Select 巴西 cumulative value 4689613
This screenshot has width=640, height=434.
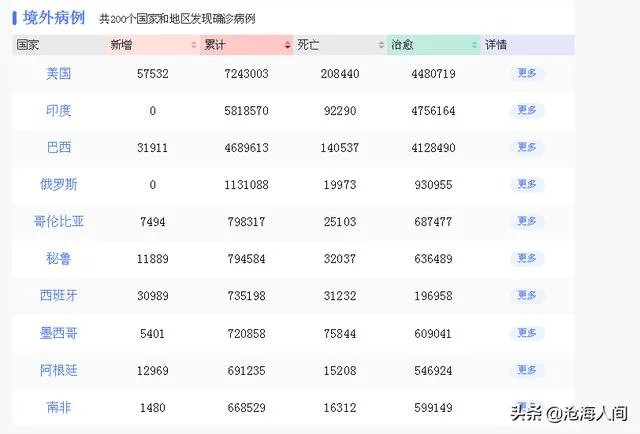[247, 148]
